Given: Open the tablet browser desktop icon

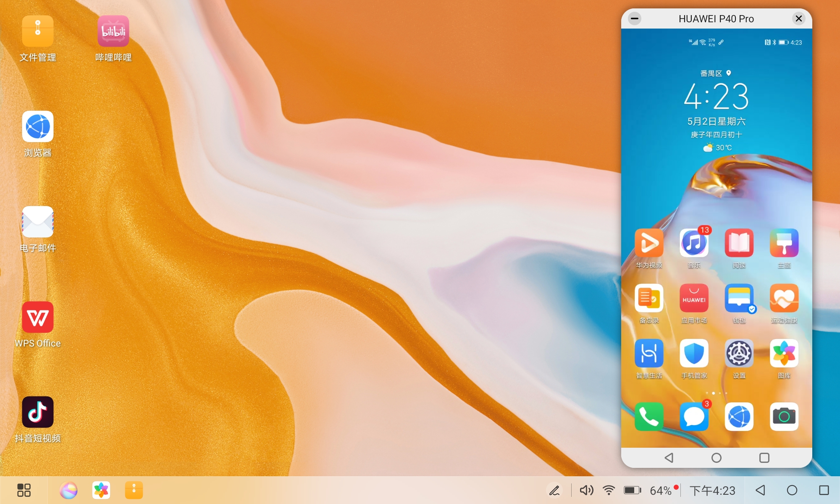Looking at the screenshot, I should [38, 126].
